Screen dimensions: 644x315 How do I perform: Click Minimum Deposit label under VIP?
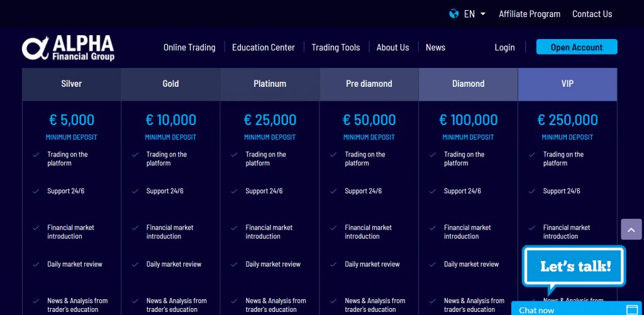pyautogui.click(x=568, y=137)
